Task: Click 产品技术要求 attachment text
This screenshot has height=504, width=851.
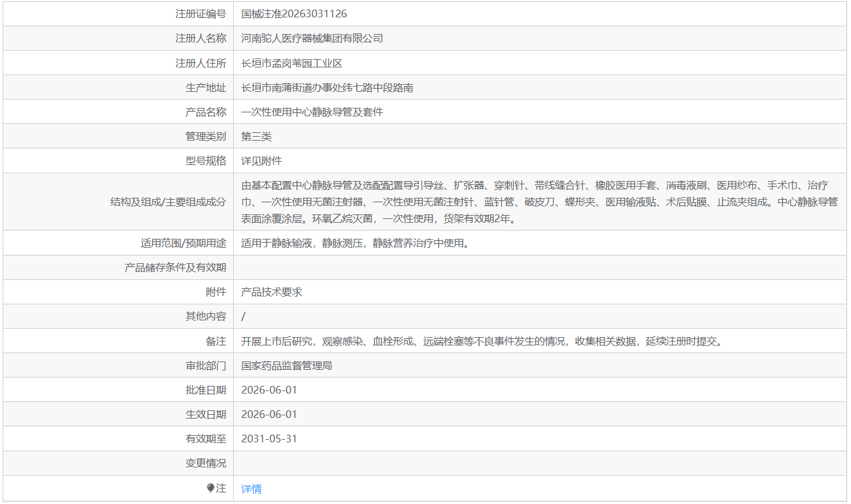Action: (272, 292)
